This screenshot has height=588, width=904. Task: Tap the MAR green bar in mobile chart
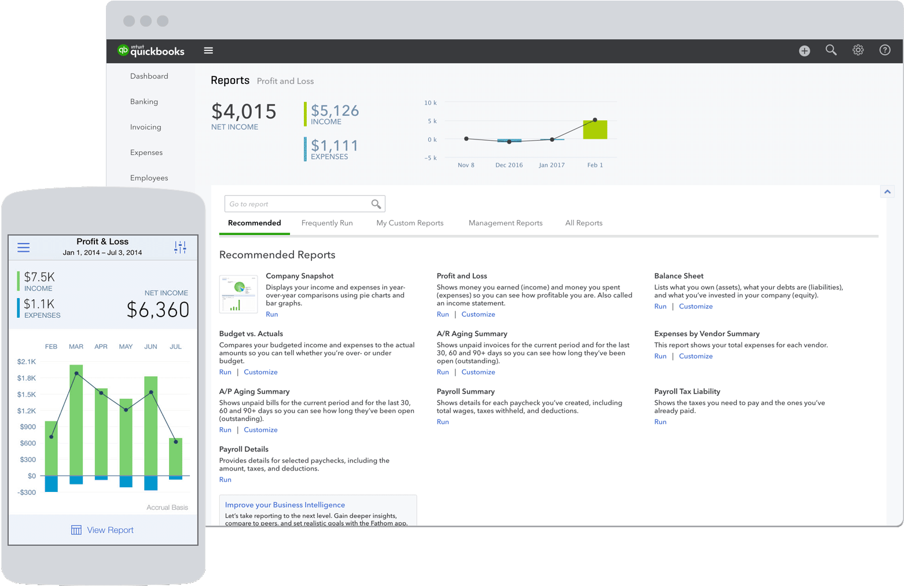pos(76,420)
